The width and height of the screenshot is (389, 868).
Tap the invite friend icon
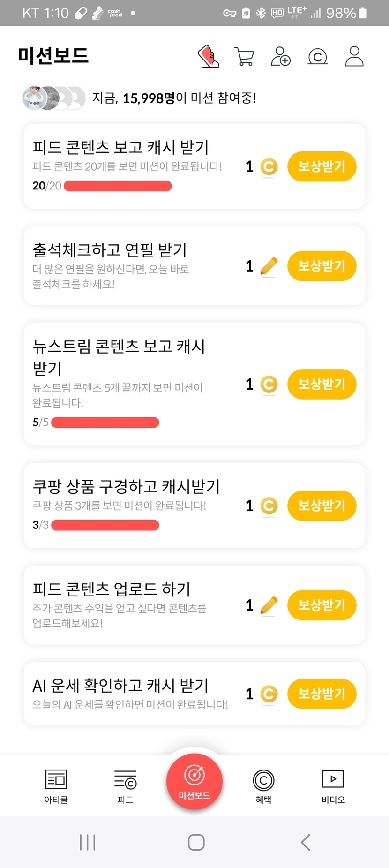[281, 56]
